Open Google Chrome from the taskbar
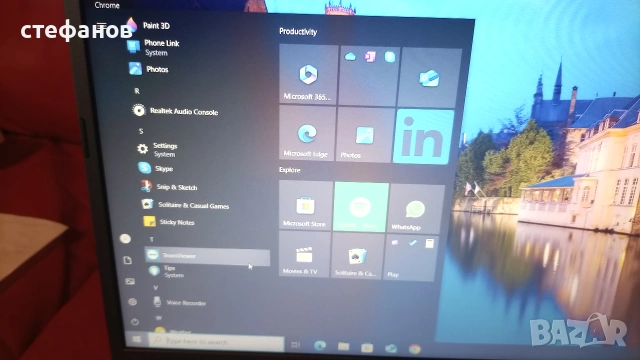Image resolution: width=640 pixels, height=360 pixels. tap(415, 349)
